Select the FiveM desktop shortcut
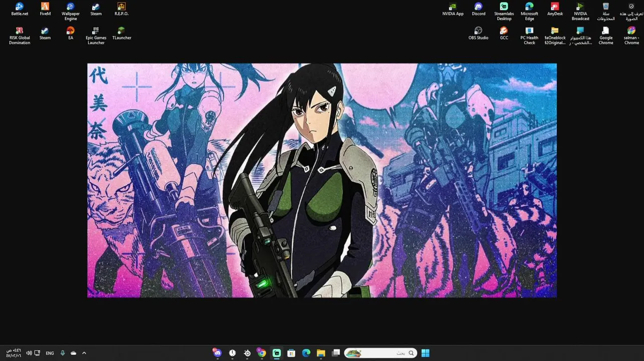Viewport: 644px width, 361px height. pos(45,9)
